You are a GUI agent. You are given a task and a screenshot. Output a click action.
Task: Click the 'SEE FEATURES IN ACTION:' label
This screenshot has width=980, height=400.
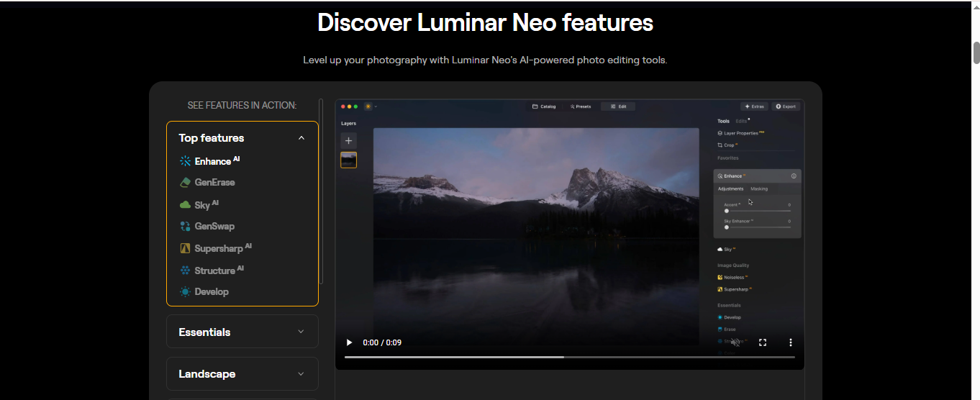[242, 105]
